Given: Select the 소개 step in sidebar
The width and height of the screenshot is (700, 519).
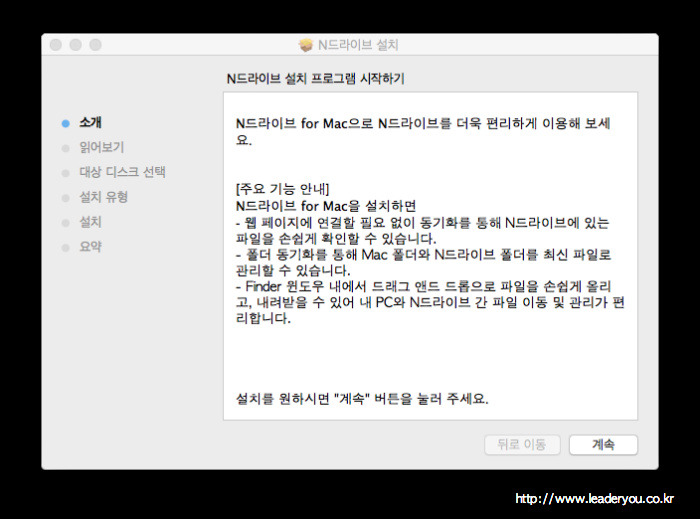Looking at the screenshot, I should click(90, 122).
